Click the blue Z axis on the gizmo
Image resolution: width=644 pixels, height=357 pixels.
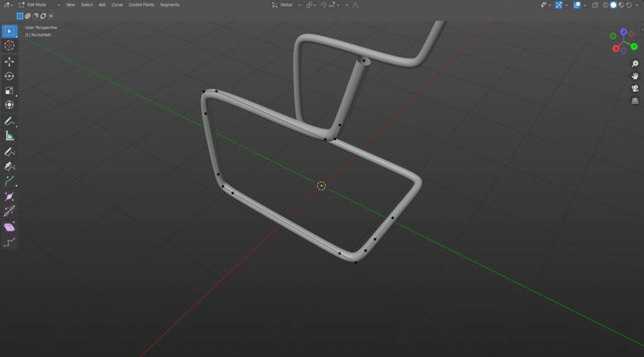pyautogui.click(x=623, y=31)
